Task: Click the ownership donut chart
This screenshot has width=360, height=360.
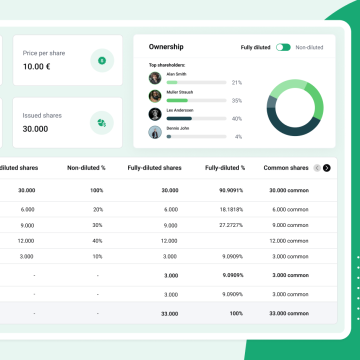Action: [295, 107]
